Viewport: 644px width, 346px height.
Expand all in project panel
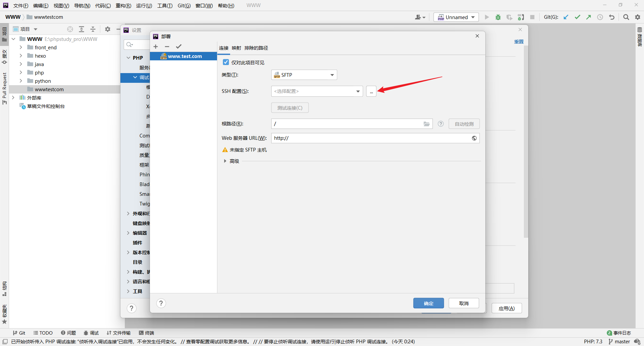[x=82, y=29]
